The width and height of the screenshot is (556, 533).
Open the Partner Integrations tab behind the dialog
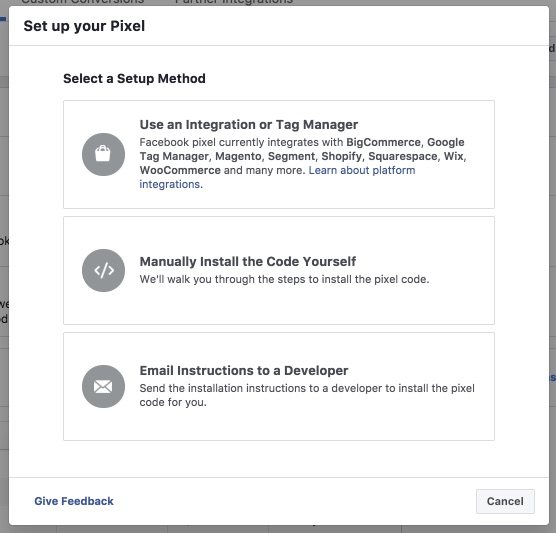point(234,2)
